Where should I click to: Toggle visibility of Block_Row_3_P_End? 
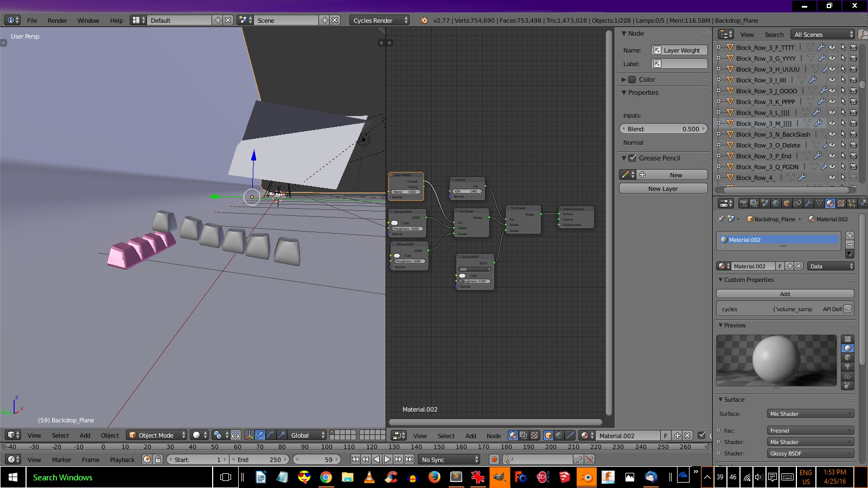pyautogui.click(x=832, y=156)
